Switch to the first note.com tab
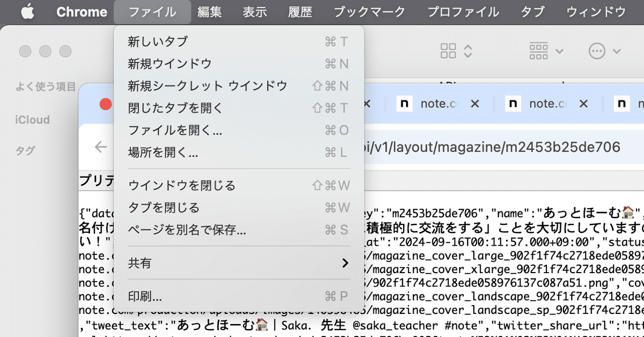 pos(439,104)
